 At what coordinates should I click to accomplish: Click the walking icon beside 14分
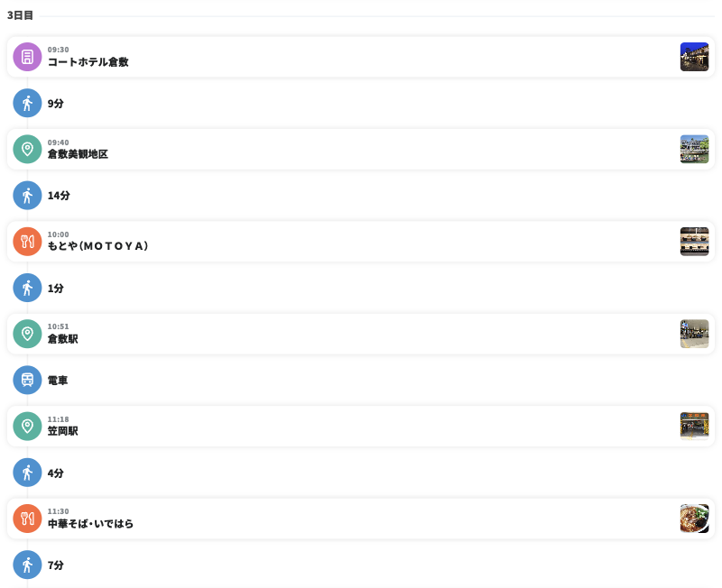click(27, 195)
